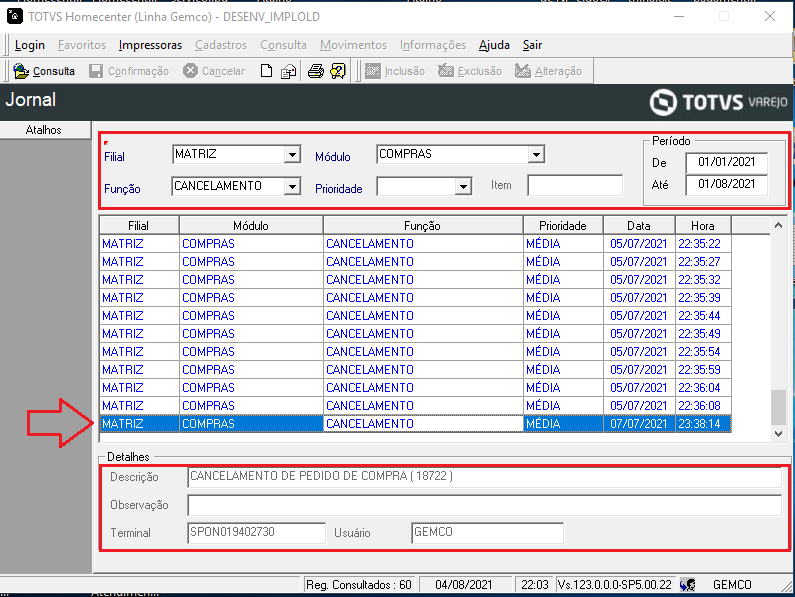This screenshot has width=795, height=597.
Task: Open the Ajuda menu
Action: point(494,45)
